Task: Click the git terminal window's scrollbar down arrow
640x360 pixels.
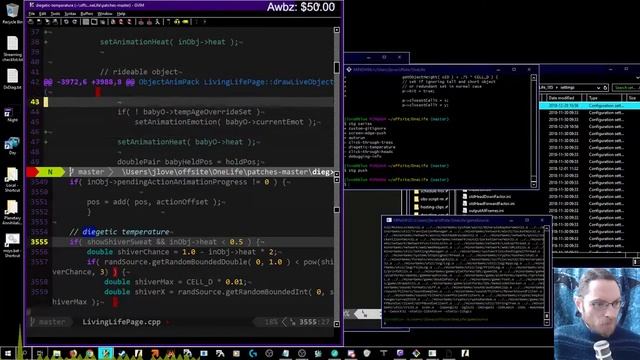Action: (533, 184)
